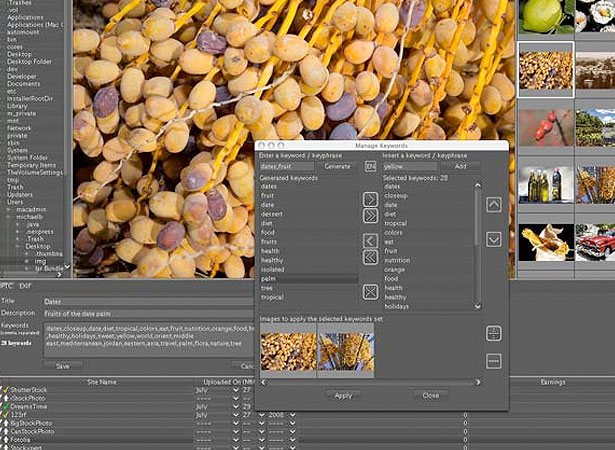Click Apply in Manage Keywords dialog
Screen dimensions: 615x450
tap(343, 395)
